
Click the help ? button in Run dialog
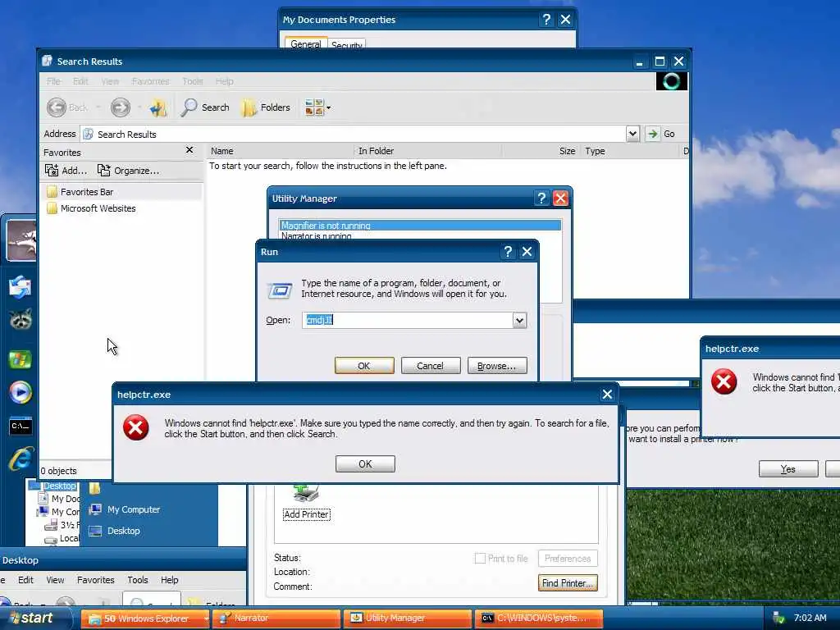coord(508,252)
